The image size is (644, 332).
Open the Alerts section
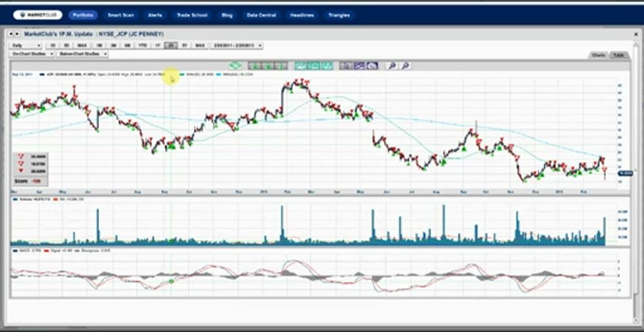[x=155, y=15]
